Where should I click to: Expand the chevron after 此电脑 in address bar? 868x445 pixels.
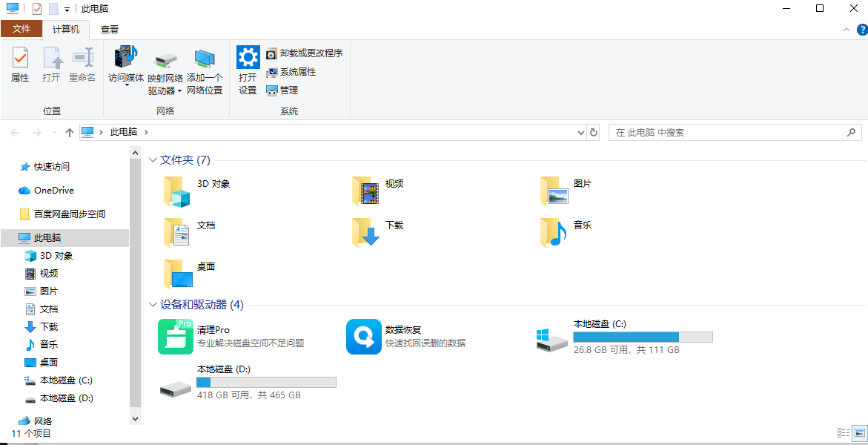coord(146,133)
